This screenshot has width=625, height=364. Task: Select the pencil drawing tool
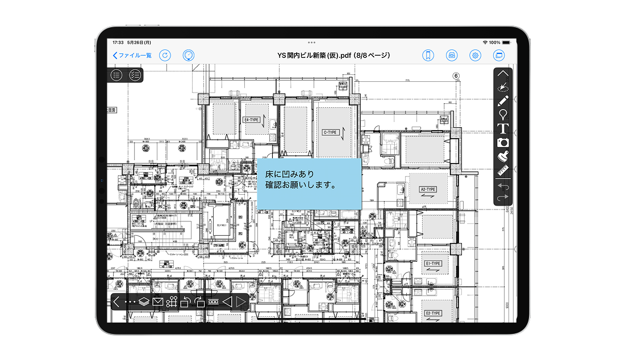[x=503, y=101]
